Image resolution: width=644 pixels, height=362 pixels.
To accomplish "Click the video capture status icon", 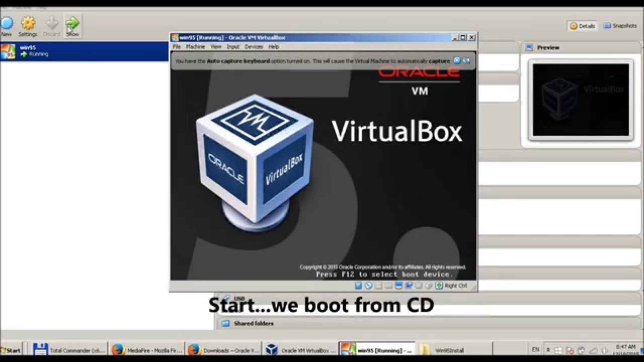I will click(429, 286).
